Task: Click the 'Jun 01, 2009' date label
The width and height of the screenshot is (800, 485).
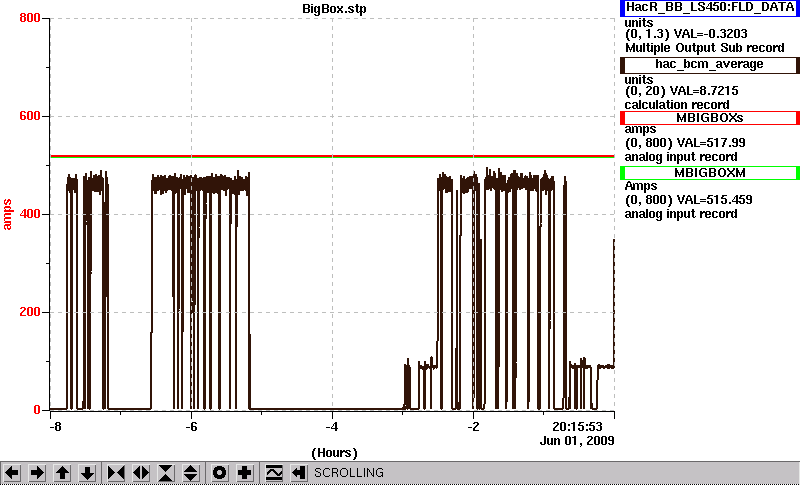Action: pos(577,441)
